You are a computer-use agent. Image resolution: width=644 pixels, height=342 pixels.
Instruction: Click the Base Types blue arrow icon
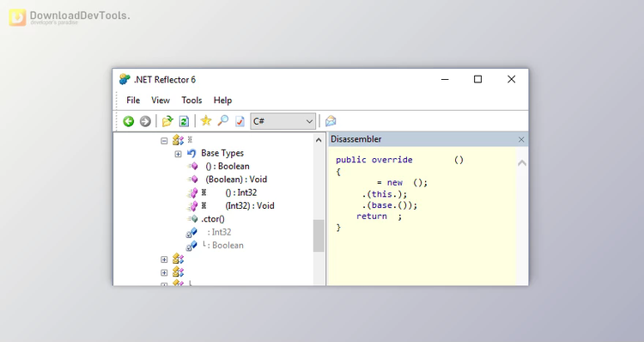pos(191,153)
